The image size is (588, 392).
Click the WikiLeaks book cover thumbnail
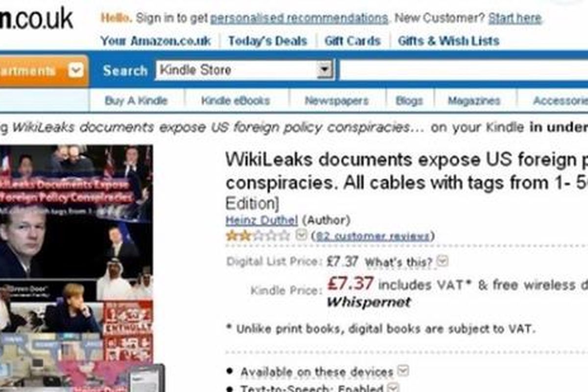76,268
